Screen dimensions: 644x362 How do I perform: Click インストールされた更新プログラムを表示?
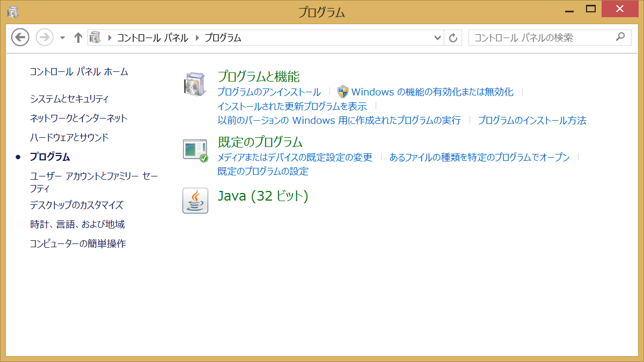point(292,106)
